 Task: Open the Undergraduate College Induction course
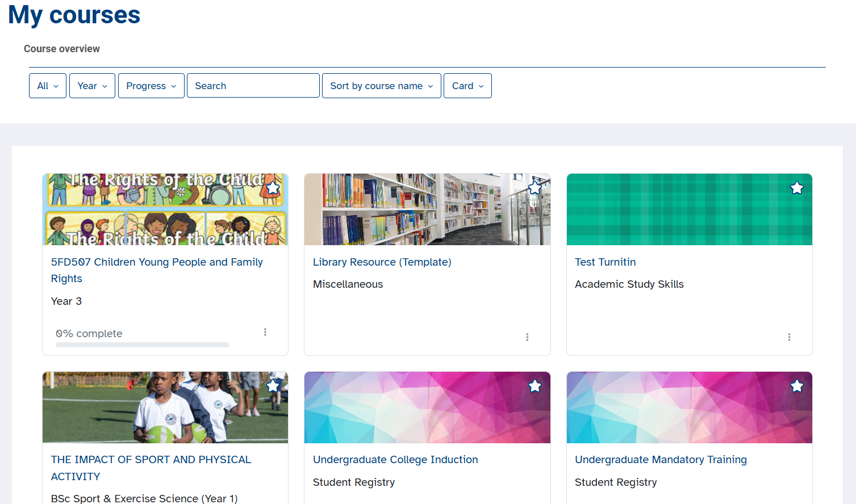pyautogui.click(x=395, y=459)
